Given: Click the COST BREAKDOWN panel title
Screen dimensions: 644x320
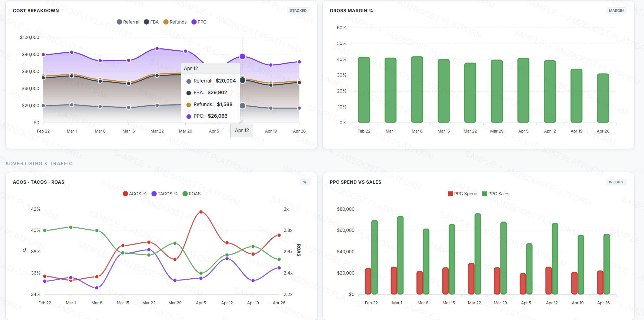Looking at the screenshot, I should pyautogui.click(x=36, y=11).
